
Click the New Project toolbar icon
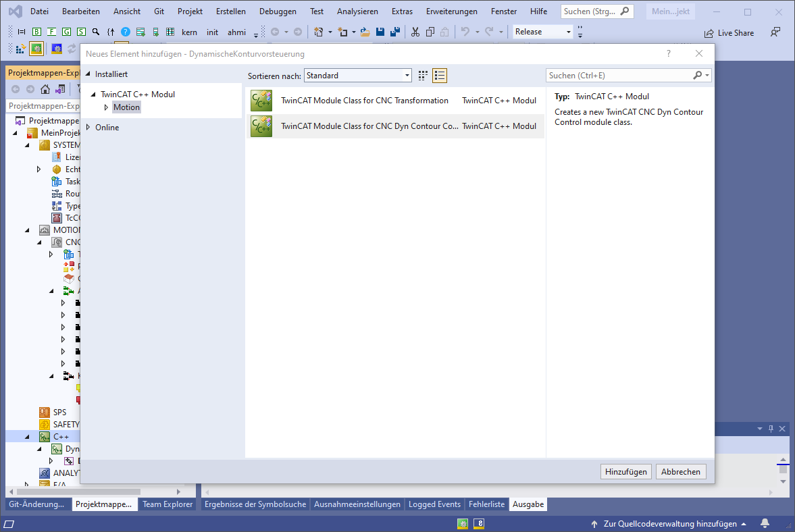click(x=318, y=32)
